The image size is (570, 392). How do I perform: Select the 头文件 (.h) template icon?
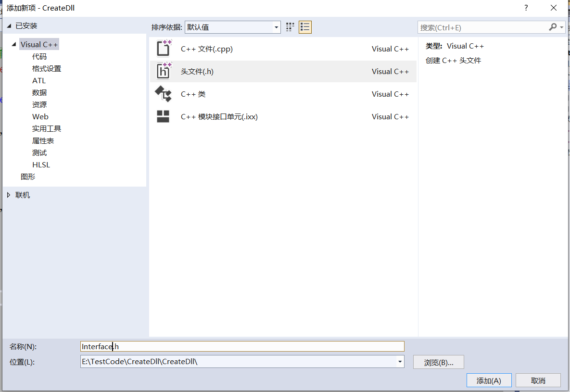(x=164, y=71)
